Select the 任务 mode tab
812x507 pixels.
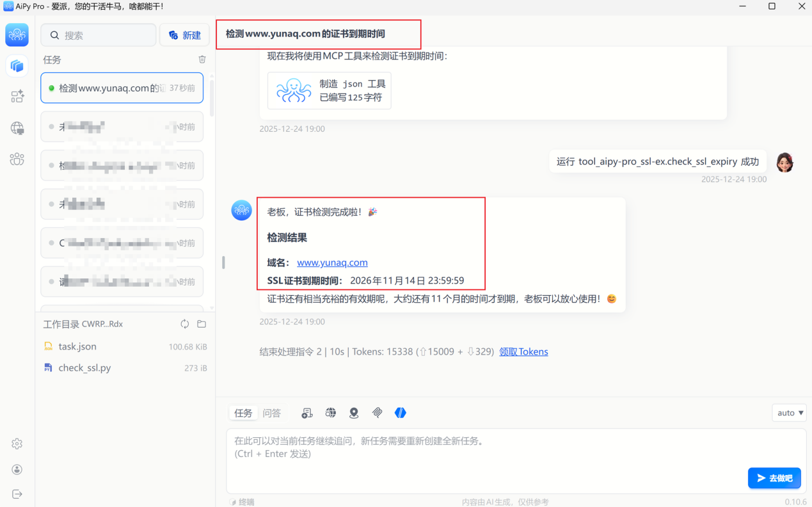pos(243,413)
